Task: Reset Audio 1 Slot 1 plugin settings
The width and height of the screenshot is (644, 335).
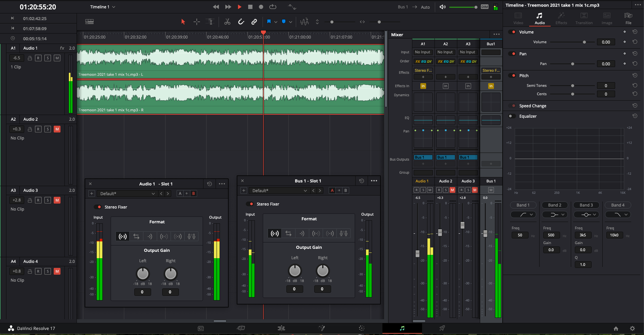Action: (x=210, y=184)
